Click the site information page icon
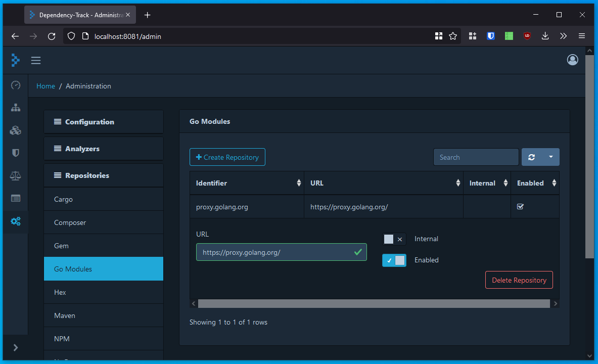 click(x=85, y=36)
